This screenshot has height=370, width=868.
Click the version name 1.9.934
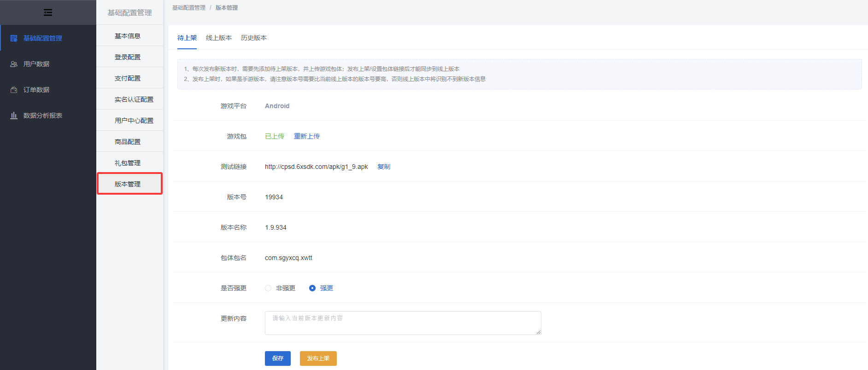[x=276, y=227]
